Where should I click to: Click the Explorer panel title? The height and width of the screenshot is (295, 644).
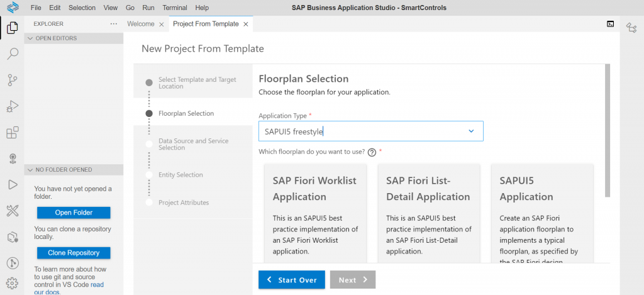(x=48, y=24)
